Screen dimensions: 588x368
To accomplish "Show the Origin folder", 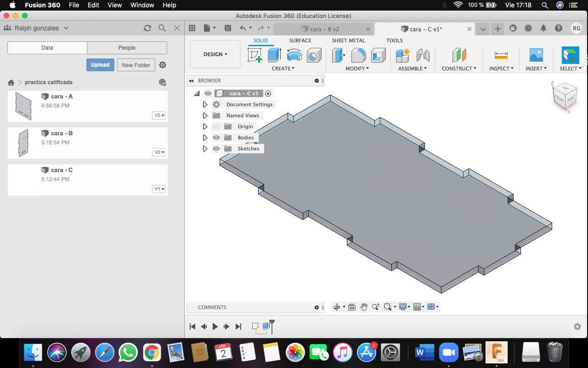I will coord(216,126).
